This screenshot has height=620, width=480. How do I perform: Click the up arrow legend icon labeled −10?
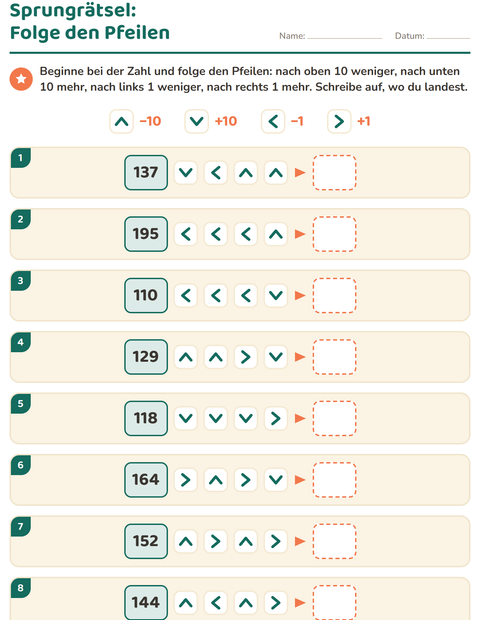coord(121,121)
